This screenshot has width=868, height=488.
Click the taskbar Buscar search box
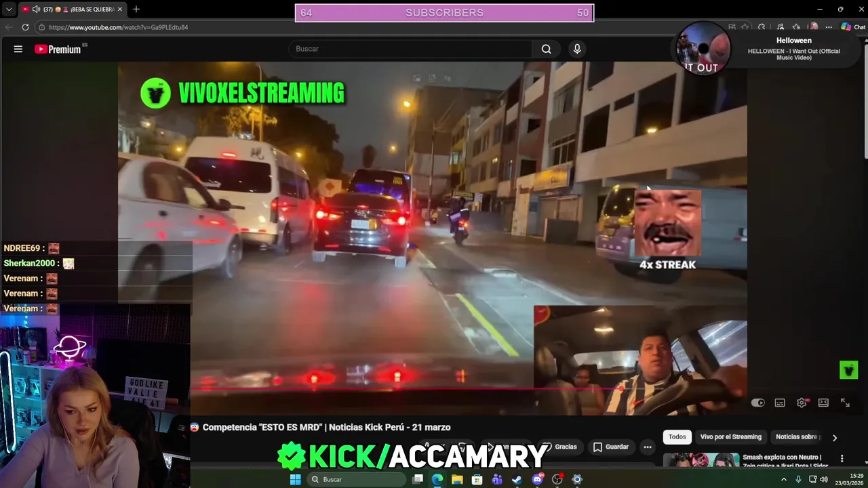[x=357, y=479]
